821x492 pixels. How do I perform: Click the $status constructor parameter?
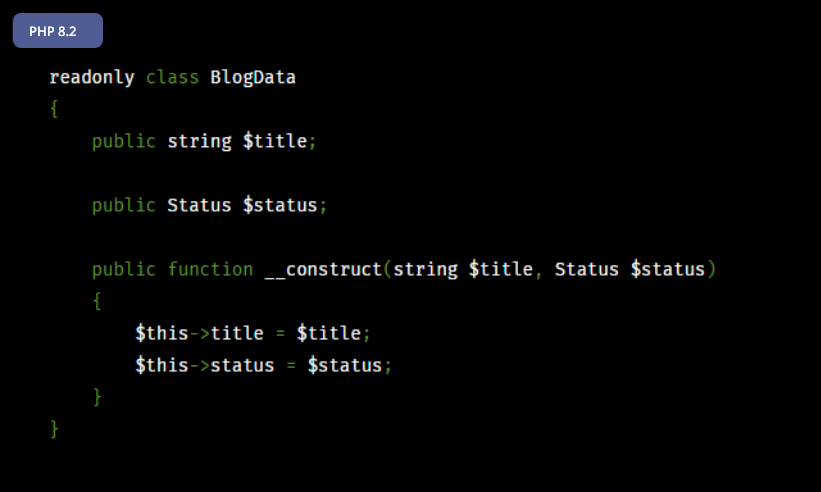(668, 270)
